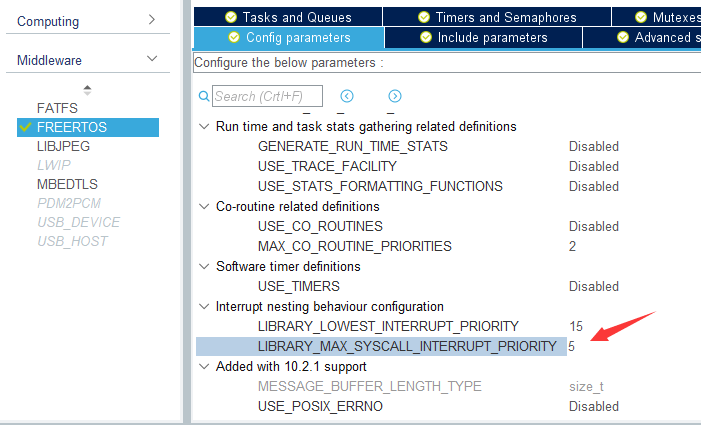Collapse Interrupt nesting behaviour configuration section
Viewport: 701px width, 425px height.
[204, 307]
